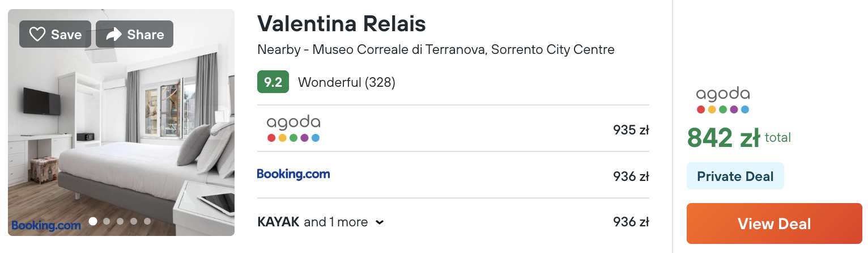This screenshot has height=253, width=868.
Task: Open the Wonderful (328) reviews
Action: point(346,82)
